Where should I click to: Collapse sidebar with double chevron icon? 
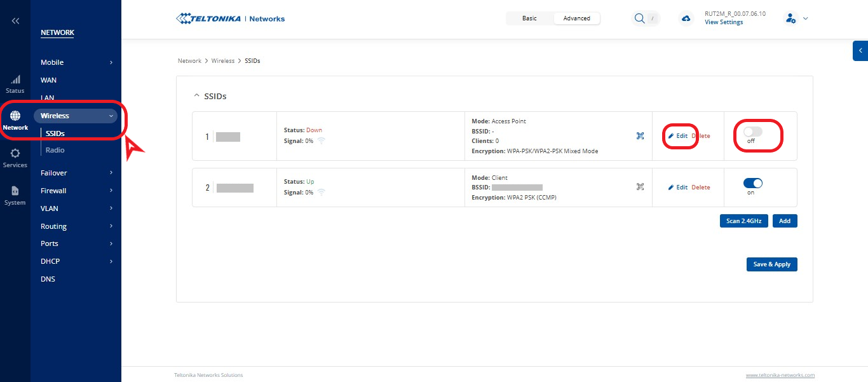point(15,21)
